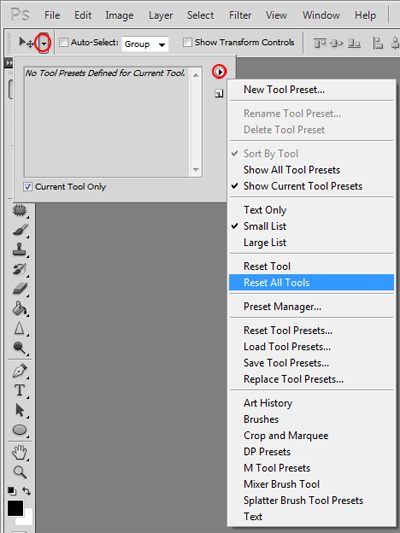400x533 pixels.
Task: Select the Zoom magnifier tool
Action: tap(20, 472)
